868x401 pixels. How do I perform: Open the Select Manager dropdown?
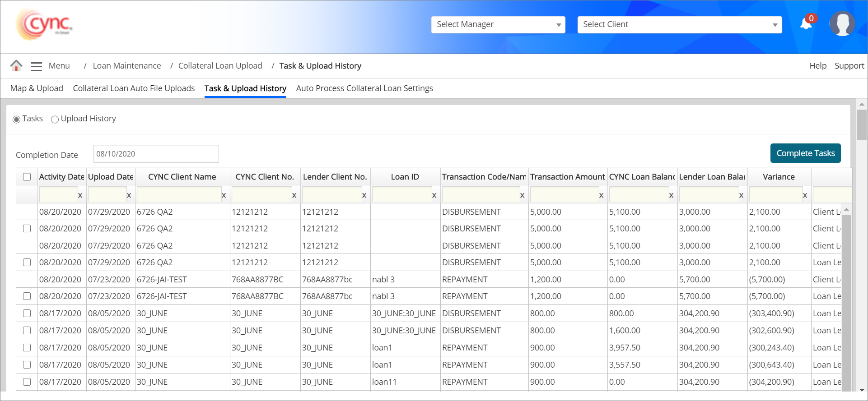[498, 25]
